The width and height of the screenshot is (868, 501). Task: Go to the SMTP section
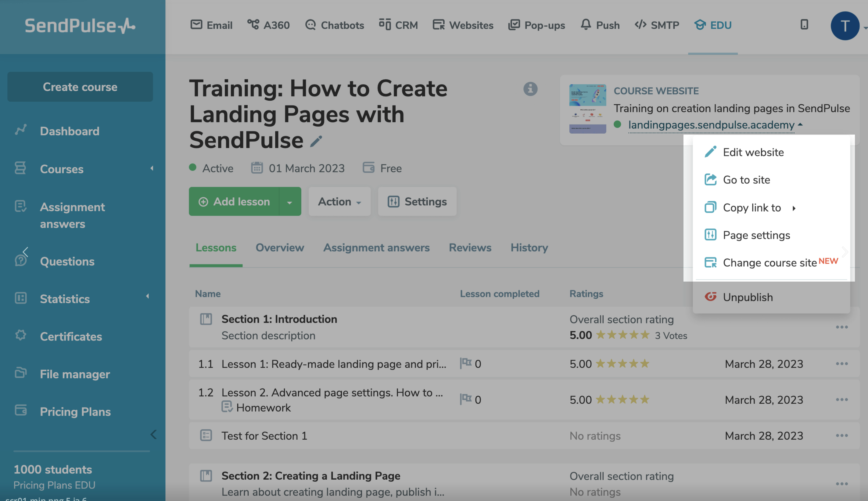tap(657, 25)
